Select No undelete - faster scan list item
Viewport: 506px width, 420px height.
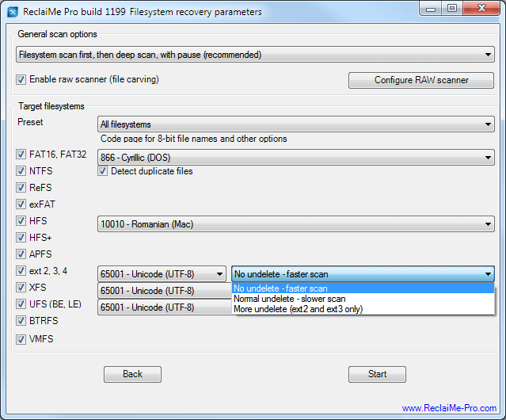pos(281,288)
